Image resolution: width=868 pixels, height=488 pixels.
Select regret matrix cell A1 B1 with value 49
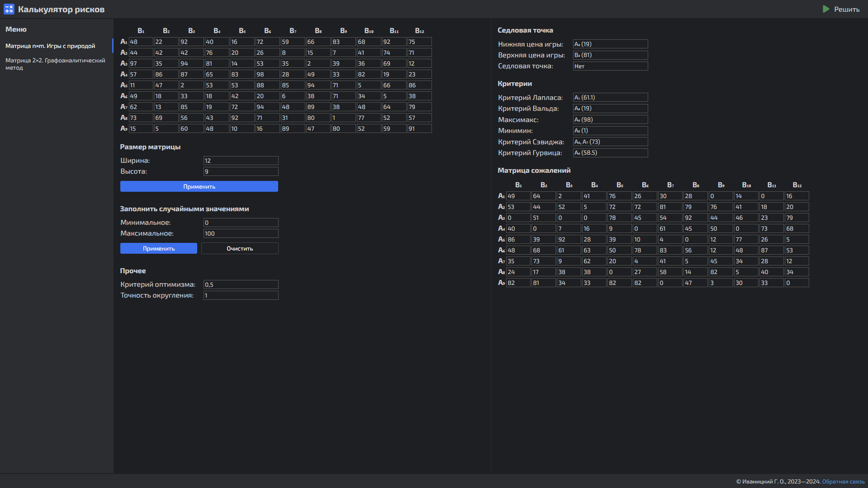point(518,196)
